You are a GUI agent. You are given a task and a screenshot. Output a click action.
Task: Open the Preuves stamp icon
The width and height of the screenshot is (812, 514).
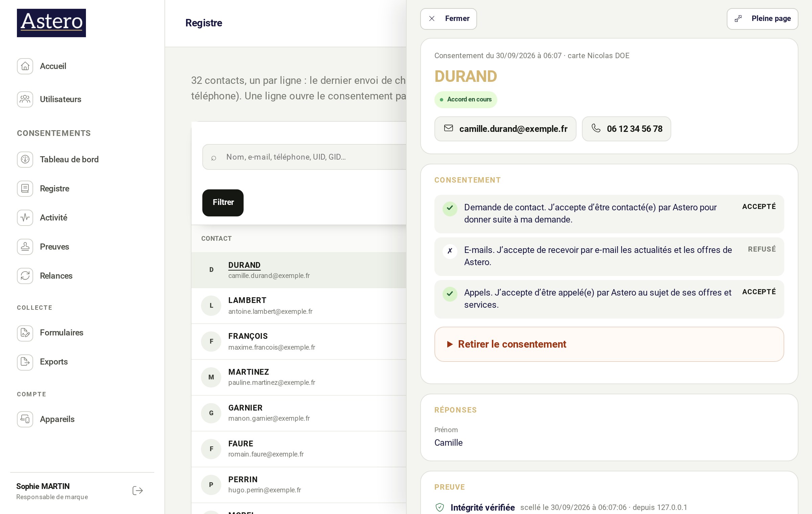tap(25, 247)
